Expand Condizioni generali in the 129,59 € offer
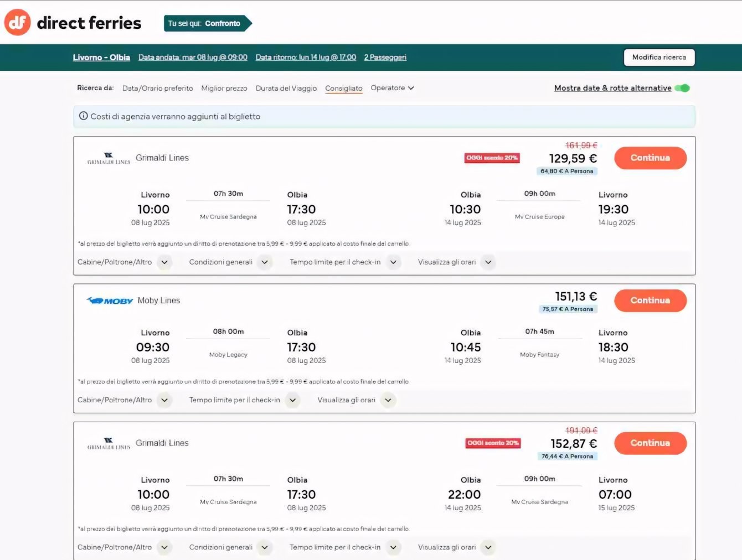The image size is (742, 560). coord(265,262)
